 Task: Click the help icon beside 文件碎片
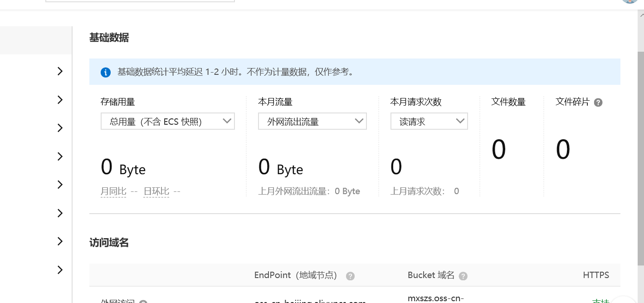pos(598,103)
